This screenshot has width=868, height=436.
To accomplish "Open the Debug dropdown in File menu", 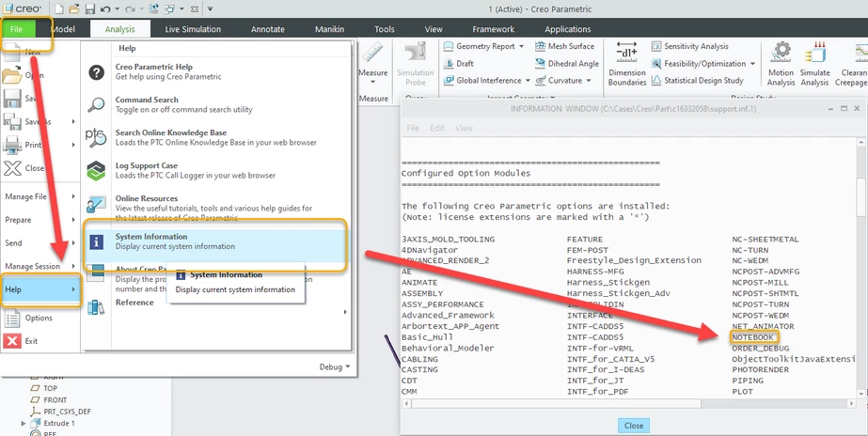I will (x=335, y=366).
